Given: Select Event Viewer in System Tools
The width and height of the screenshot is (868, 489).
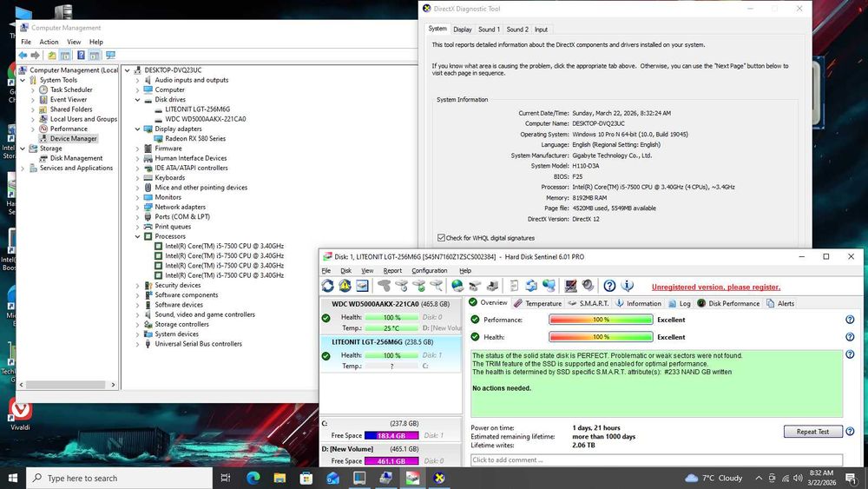Looking at the screenshot, I should pos(69,100).
